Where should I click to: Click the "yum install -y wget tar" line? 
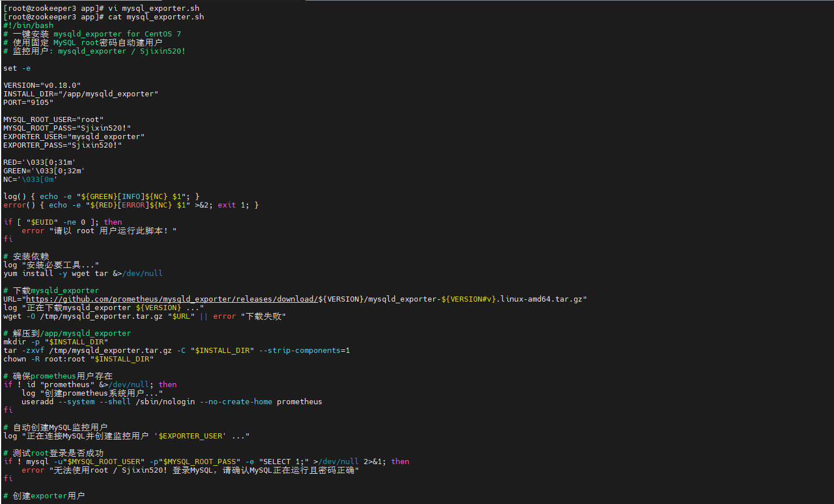click(x=83, y=273)
